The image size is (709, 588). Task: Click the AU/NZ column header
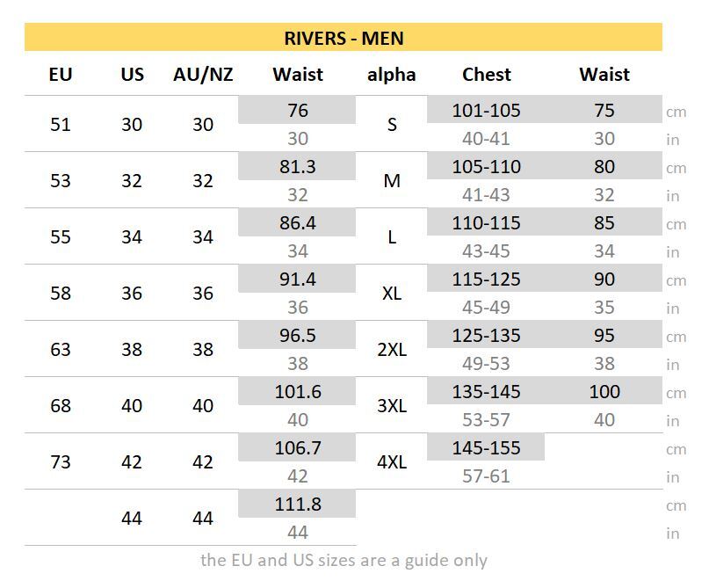[x=203, y=75]
